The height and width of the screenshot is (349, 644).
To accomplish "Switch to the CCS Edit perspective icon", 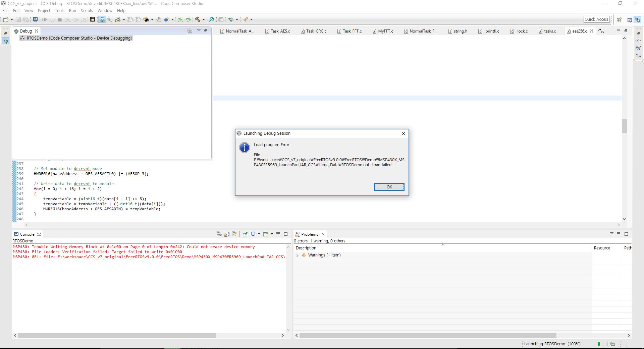I will 630,20.
